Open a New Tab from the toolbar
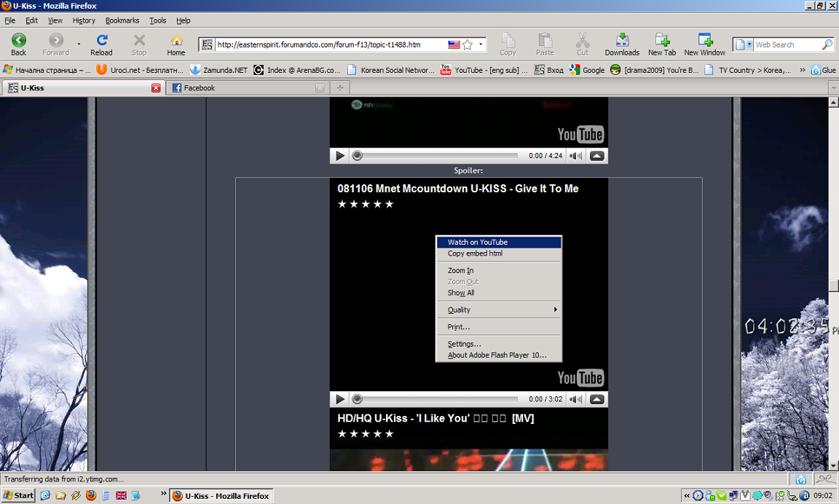The image size is (839, 504). point(662,44)
